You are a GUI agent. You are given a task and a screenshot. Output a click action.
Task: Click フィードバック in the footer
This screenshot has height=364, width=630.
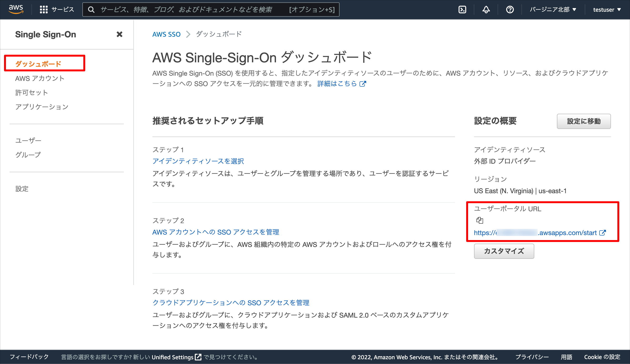click(29, 357)
